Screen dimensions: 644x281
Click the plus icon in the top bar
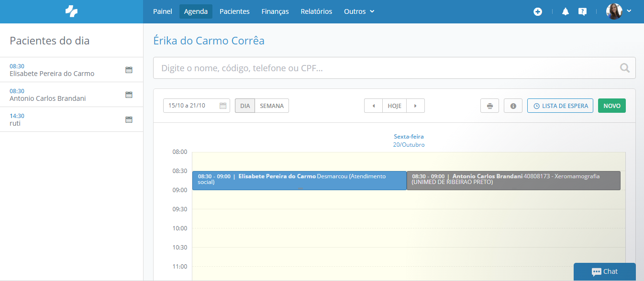click(x=538, y=11)
